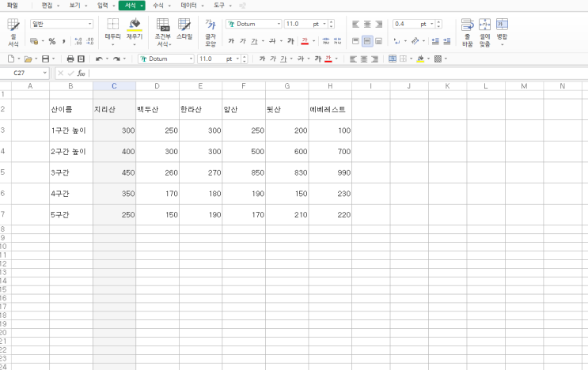
Task: Toggle top vertical alignment
Action: pos(355,41)
